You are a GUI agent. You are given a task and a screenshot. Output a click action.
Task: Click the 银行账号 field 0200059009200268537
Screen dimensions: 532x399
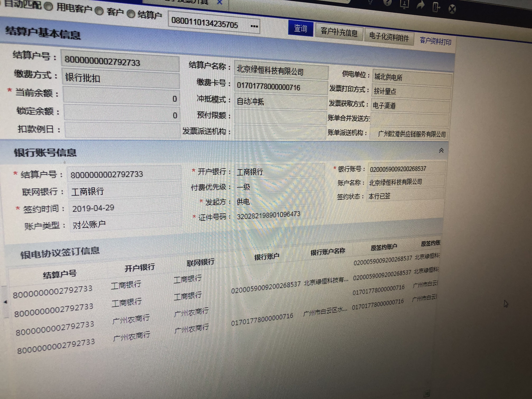point(398,169)
